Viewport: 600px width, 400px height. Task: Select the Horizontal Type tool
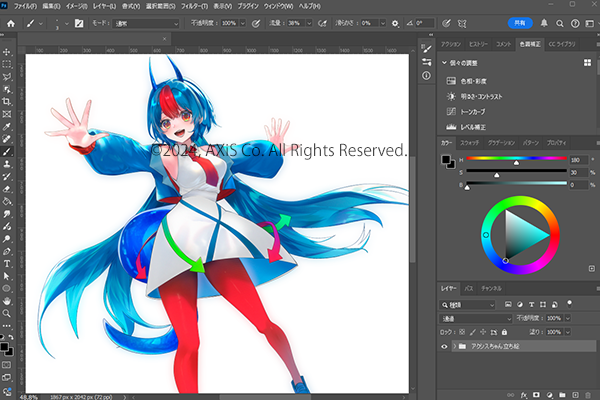click(x=7, y=264)
